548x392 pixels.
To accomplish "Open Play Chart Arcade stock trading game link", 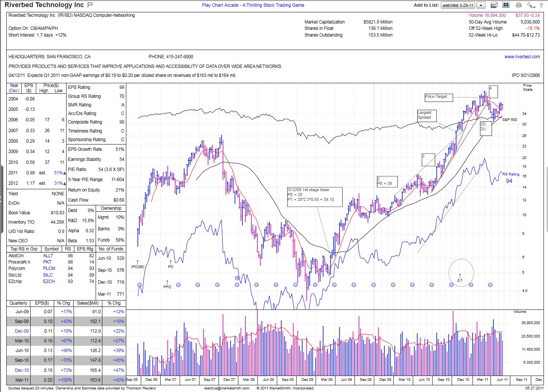I will coord(253,5).
